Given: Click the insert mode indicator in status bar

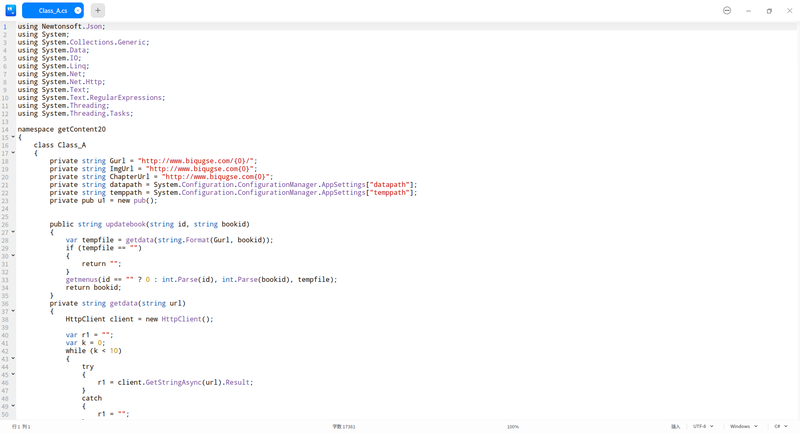Looking at the screenshot, I should click(676, 427).
